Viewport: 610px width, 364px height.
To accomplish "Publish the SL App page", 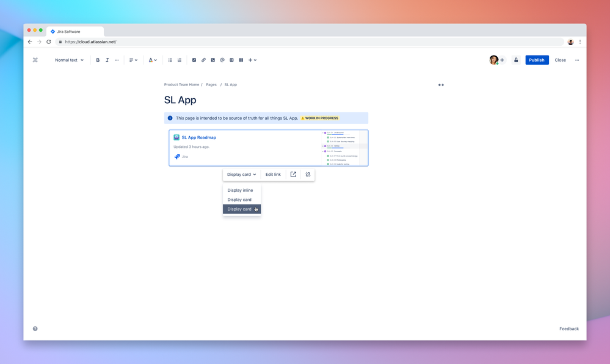I will click(536, 60).
